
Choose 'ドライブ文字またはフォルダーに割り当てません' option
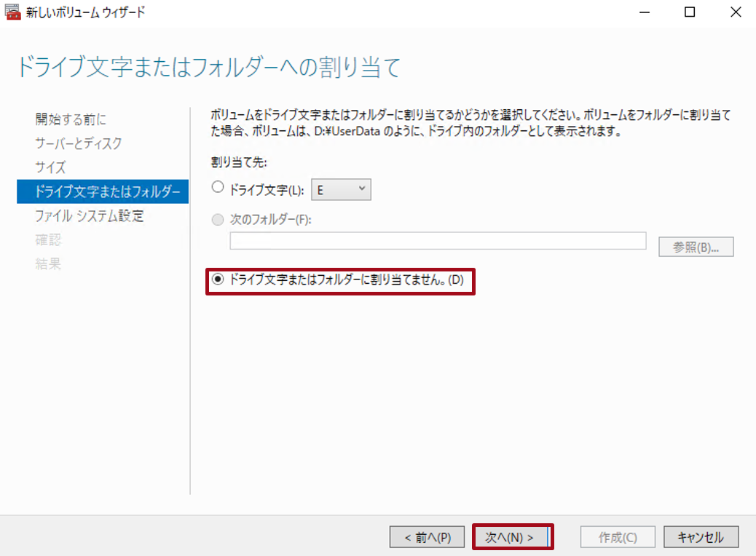[x=216, y=282]
